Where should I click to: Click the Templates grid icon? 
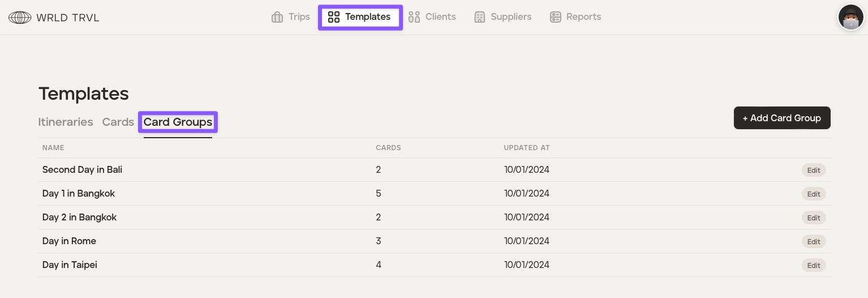click(334, 17)
